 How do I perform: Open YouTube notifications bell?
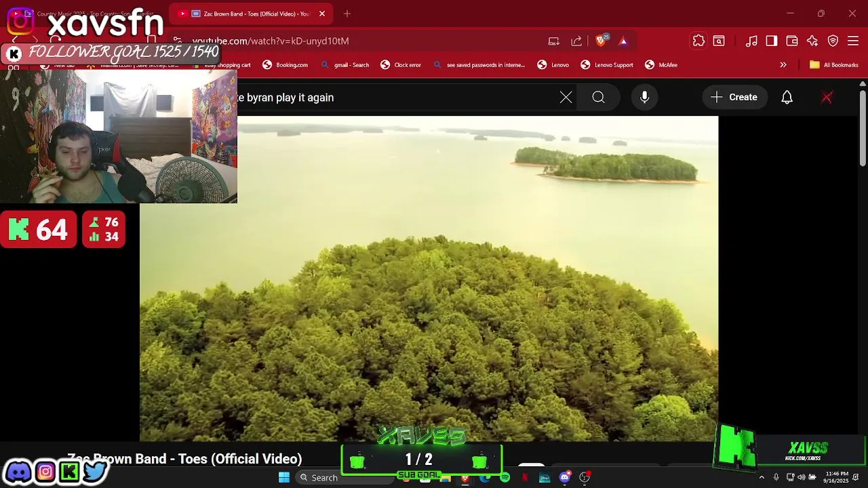(x=787, y=97)
